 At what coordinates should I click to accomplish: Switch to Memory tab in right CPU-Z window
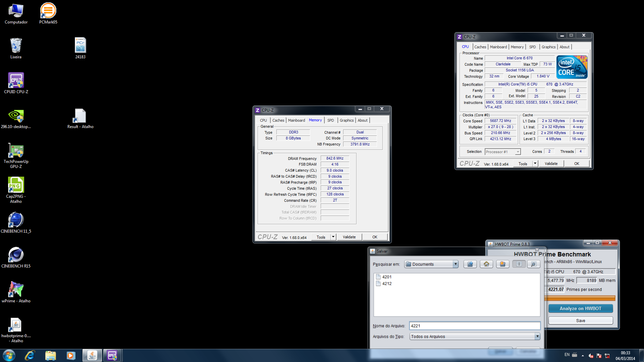(x=517, y=47)
